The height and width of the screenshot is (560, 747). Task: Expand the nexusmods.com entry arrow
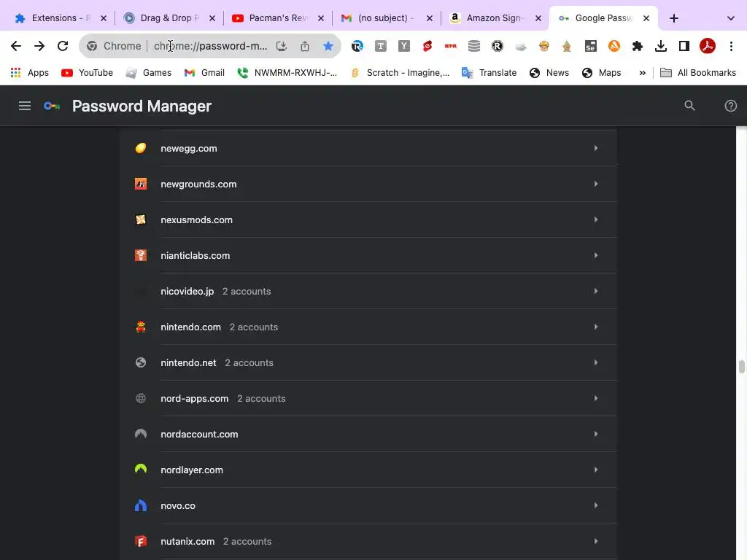[x=595, y=219]
